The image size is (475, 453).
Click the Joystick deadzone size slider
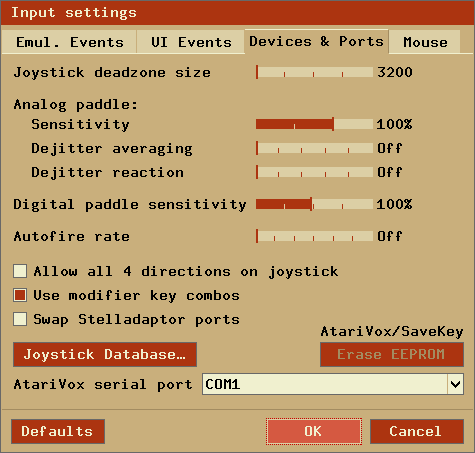(314, 72)
